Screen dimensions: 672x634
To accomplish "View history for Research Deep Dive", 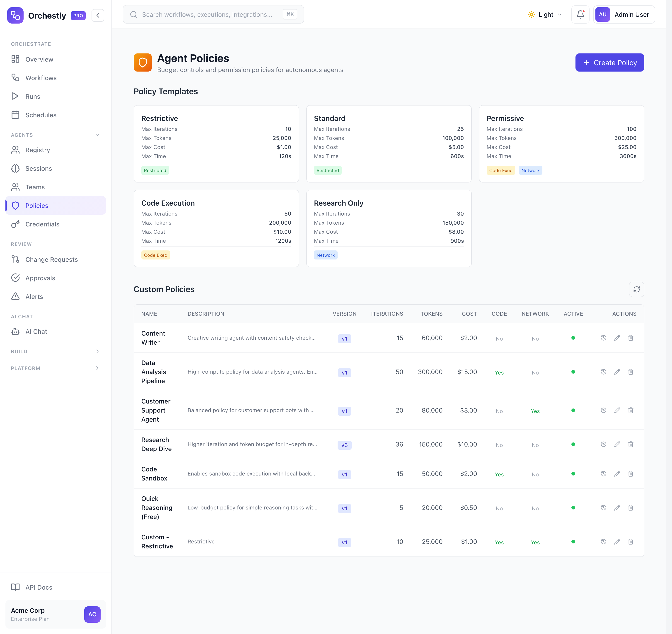I will click(603, 444).
